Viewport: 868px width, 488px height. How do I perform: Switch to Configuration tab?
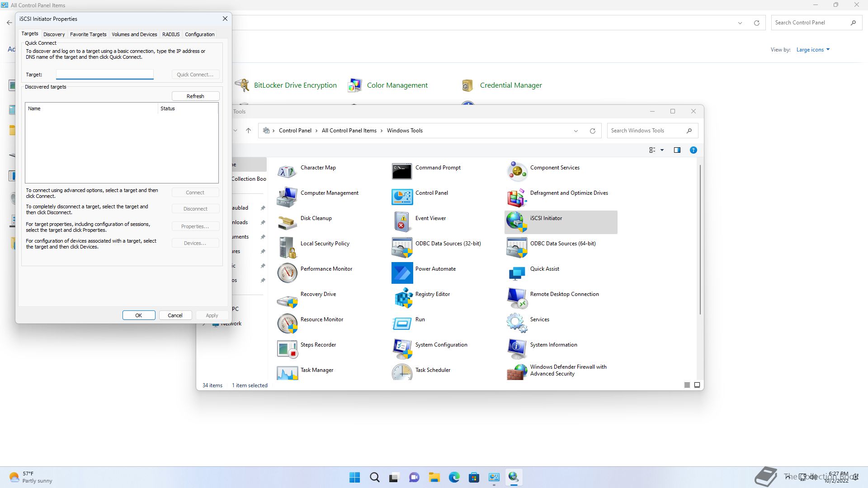tap(199, 34)
